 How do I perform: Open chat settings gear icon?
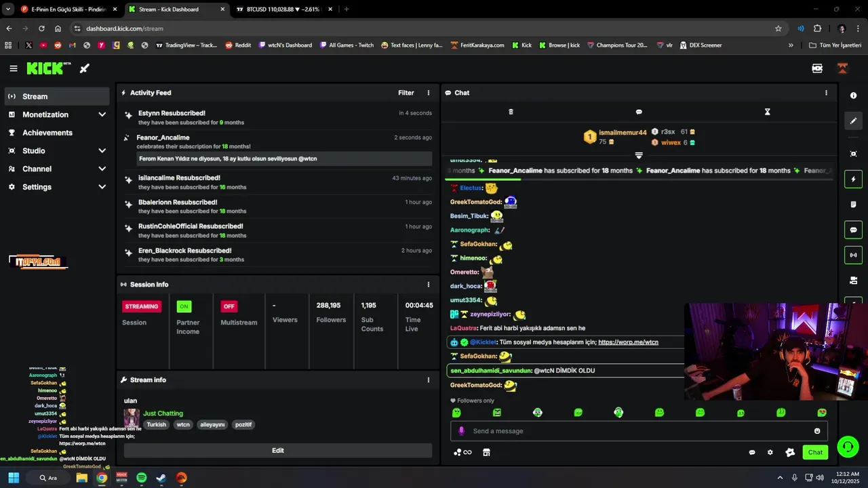pos(770,452)
